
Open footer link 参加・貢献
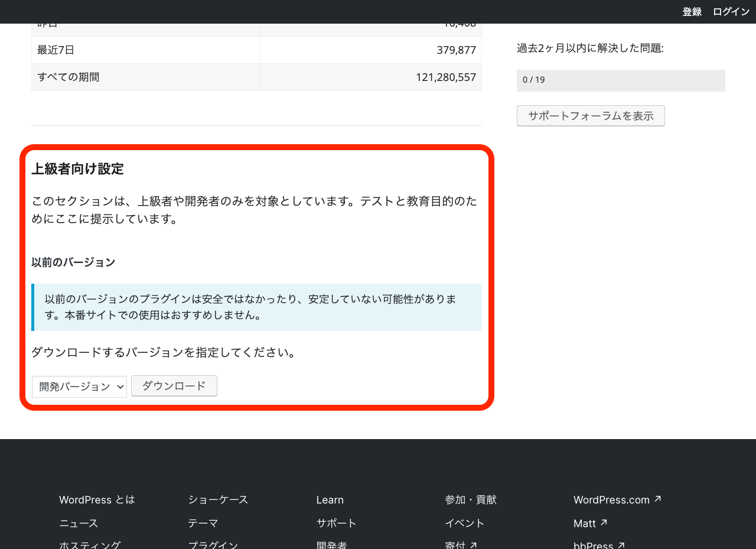tap(471, 500)
